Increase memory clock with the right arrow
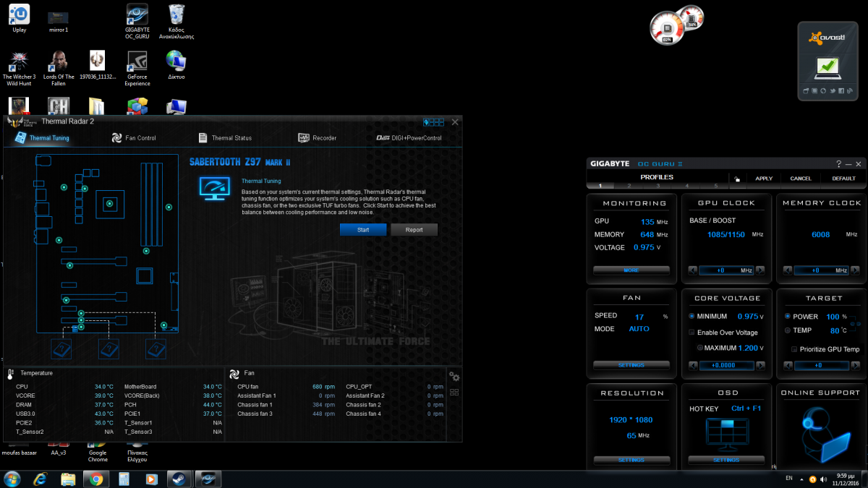This screenshot has height=488, width=868. (x=855, y=270)
